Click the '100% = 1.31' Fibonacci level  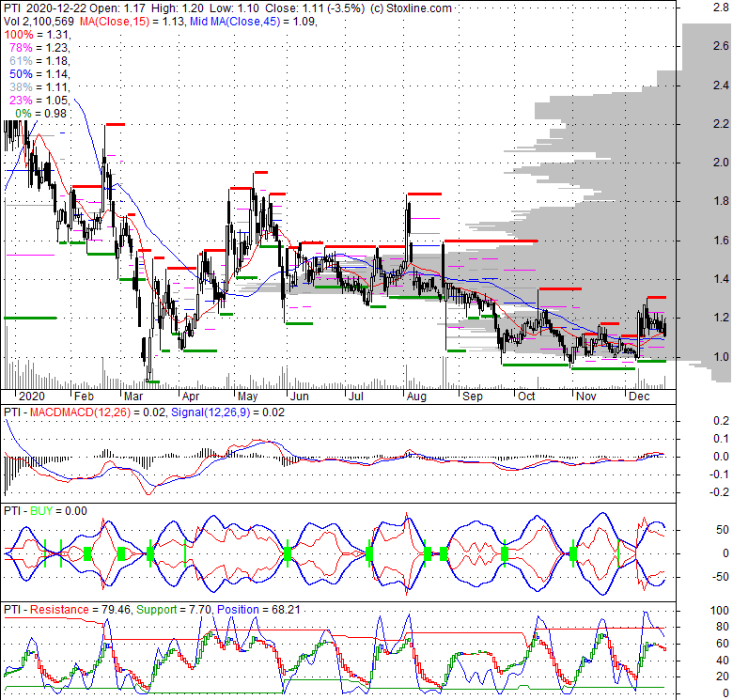(x=37, y=35)
